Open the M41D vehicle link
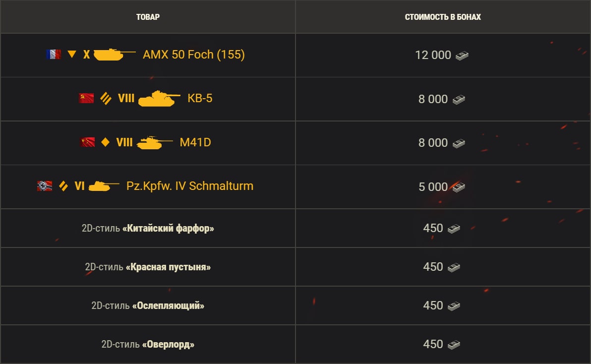This screenshot has height=364, width=591. (x=195, y=142)
